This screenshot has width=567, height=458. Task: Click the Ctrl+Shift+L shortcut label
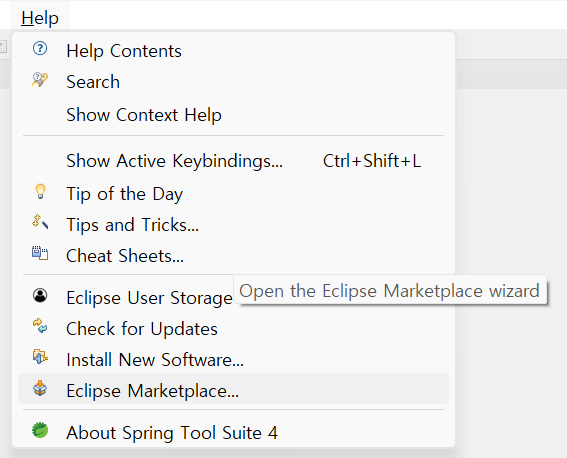point(372,161)
